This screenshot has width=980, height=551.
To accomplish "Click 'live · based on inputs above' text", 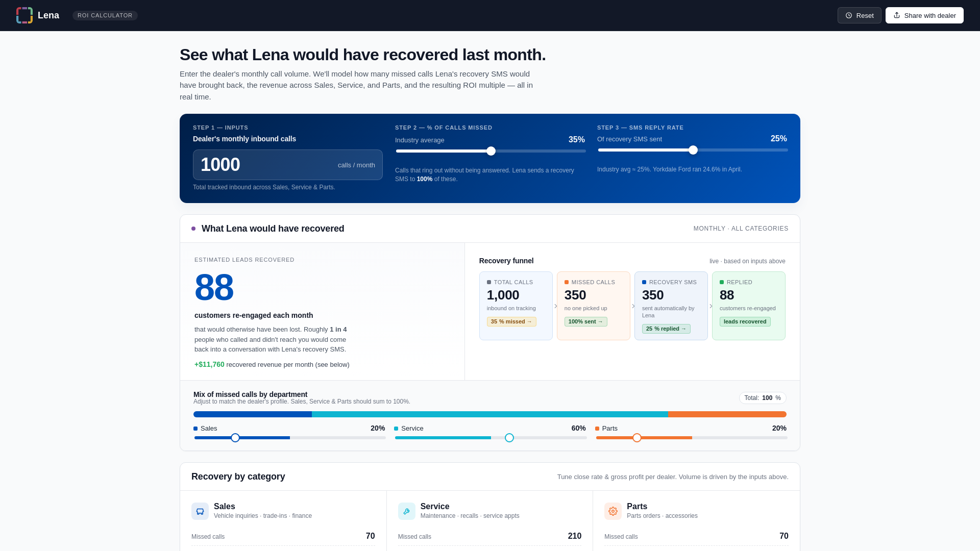I will click(747, 261).
